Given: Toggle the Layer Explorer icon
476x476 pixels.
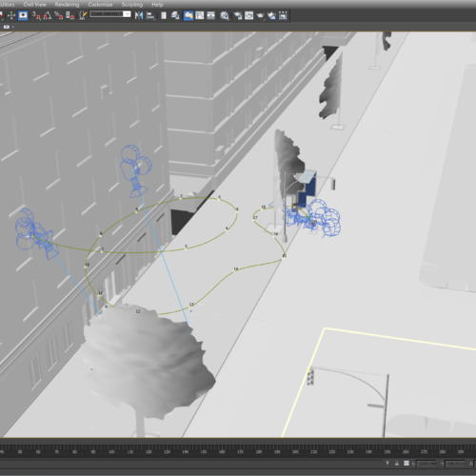Looking at the screenshot, I should point(175,15).
